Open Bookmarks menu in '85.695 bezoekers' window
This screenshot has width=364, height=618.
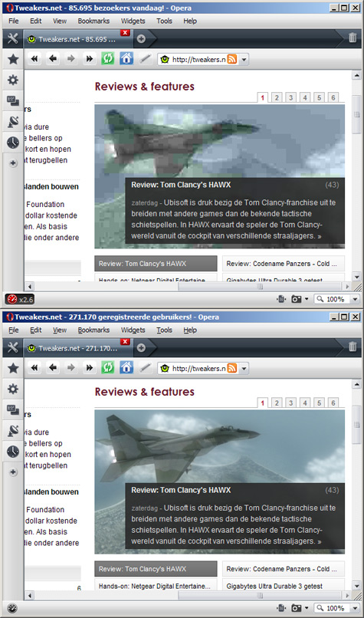(x=93, y=21)
